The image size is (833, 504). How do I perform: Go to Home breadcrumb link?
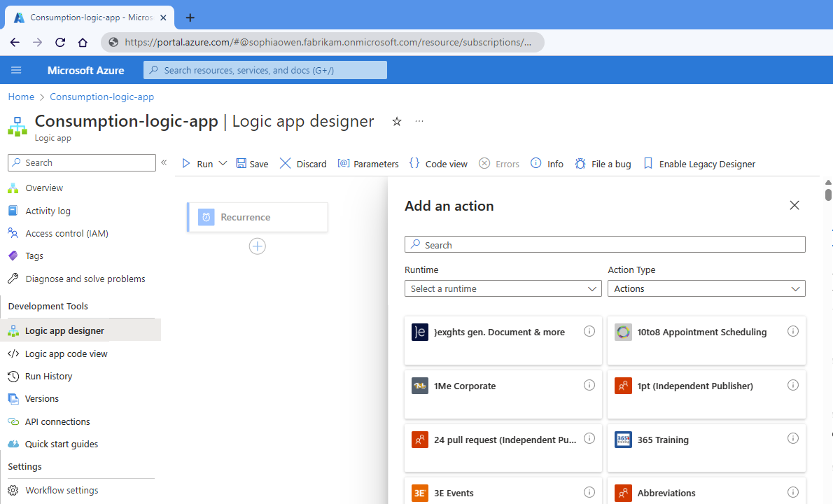point(21,97)
